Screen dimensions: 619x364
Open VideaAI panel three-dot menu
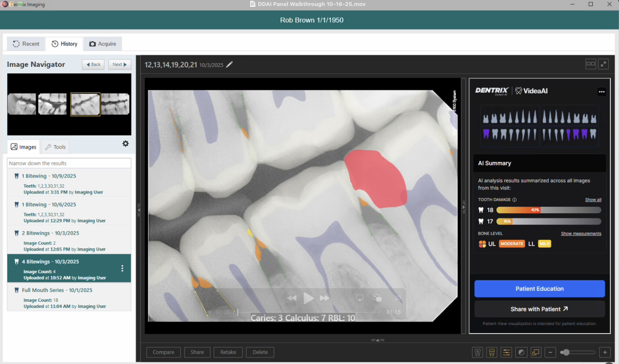[x=601, y=92]
